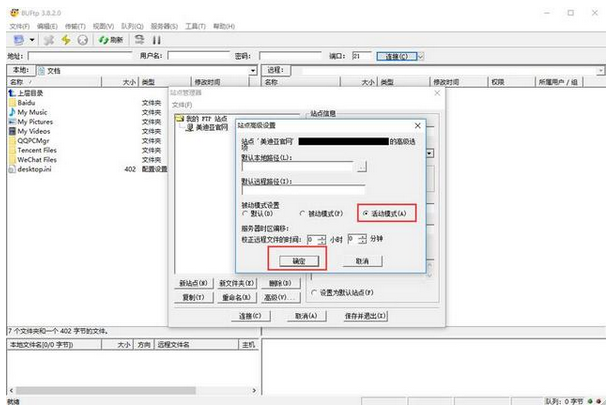This screenshot has height=412, width=610.
Task: Expand the site manager icon's dropdown arrow
Action: tap(32, 40)
